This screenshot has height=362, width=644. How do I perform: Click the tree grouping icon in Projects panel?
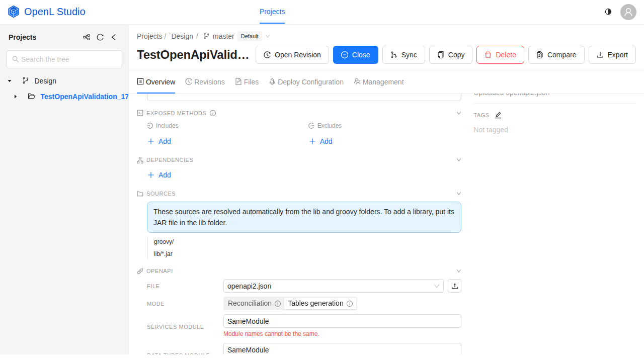click(x=87, y=37)
